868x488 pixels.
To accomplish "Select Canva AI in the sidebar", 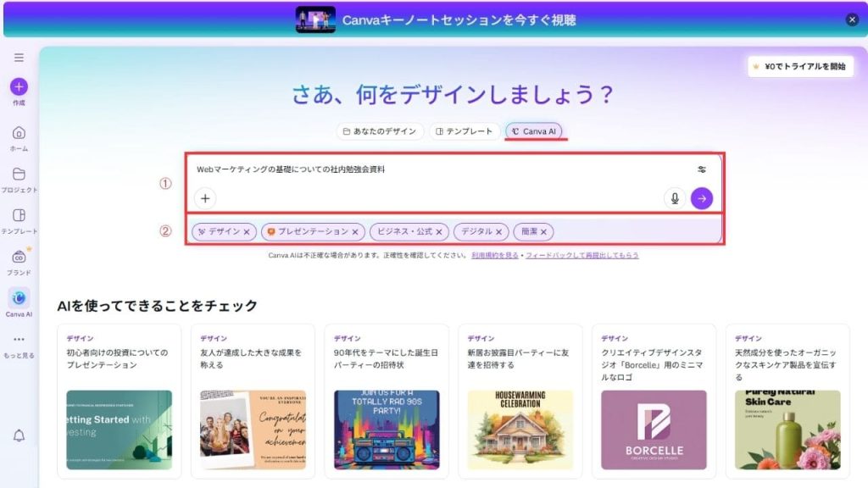I will (19, 298).
